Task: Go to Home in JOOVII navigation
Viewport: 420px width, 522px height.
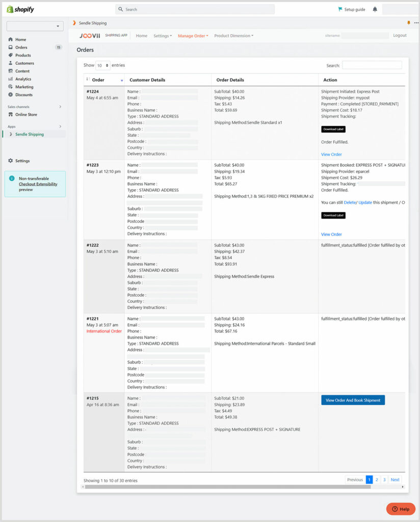Action: tap(141, 36)
